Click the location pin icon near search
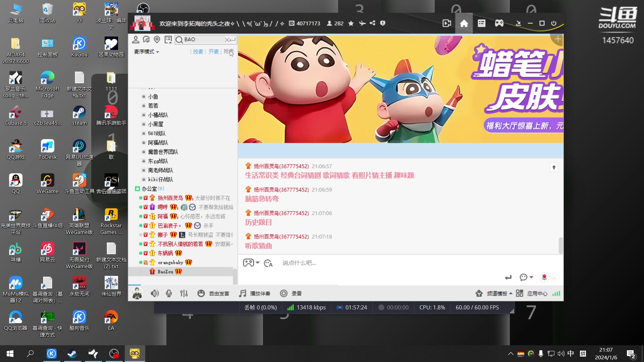Screen dimensions: 644x362 (x=157, y=39)
